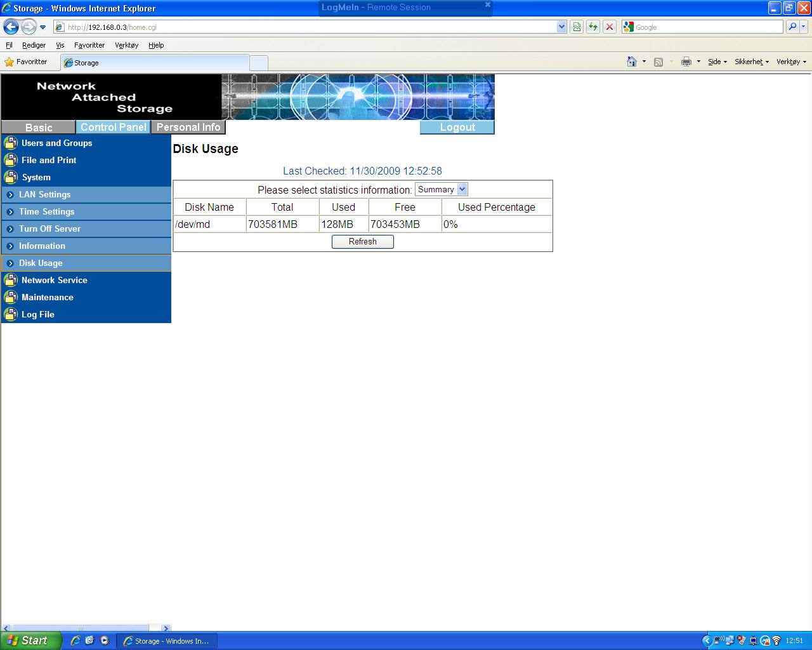812x650 pixels.
Task: Click the 703581MB total value
Action: click(x=273, y=224)
